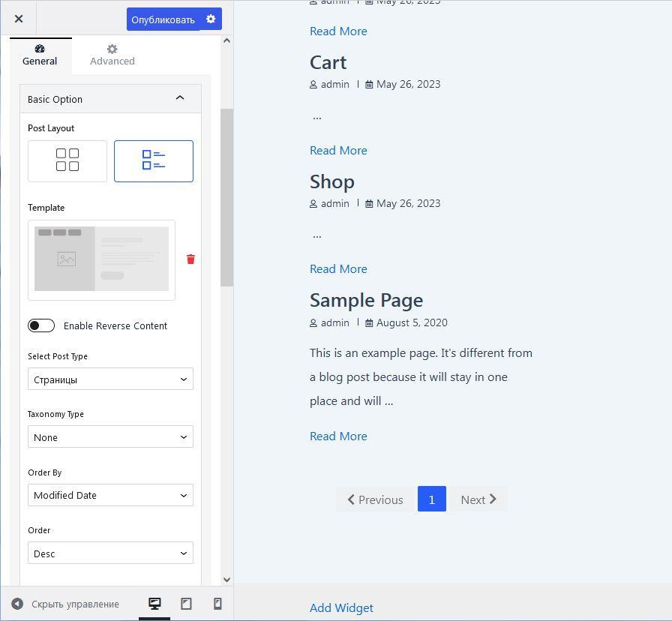Open the Cart post title
Image resolution: width=672 pixels, height=621 pixels.
tap(328, 62)
